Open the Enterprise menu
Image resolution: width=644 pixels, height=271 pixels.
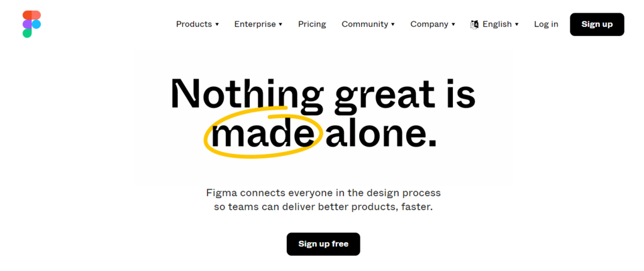pyautogui.click(x=255, y=25)
